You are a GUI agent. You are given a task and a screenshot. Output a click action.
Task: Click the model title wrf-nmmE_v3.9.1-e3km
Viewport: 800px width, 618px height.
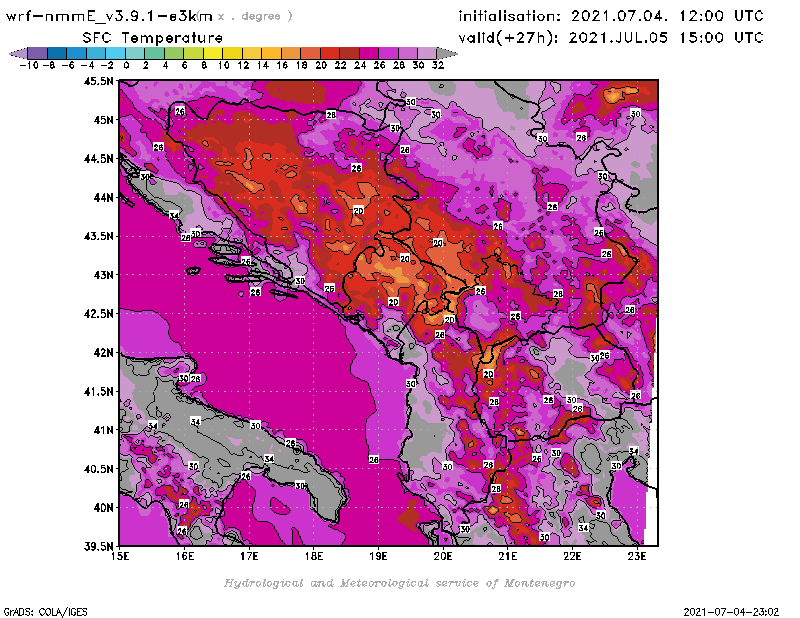pyautogui.click(x=109, y=17)
